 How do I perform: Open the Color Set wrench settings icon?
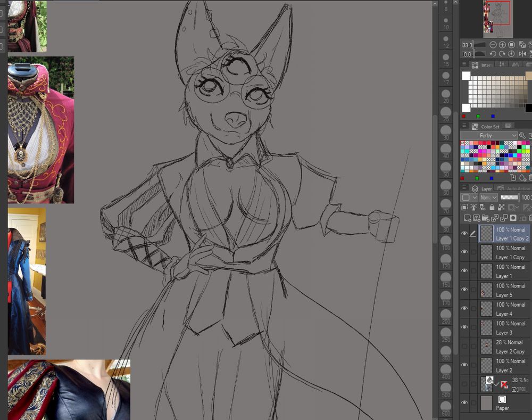point(522,135)
